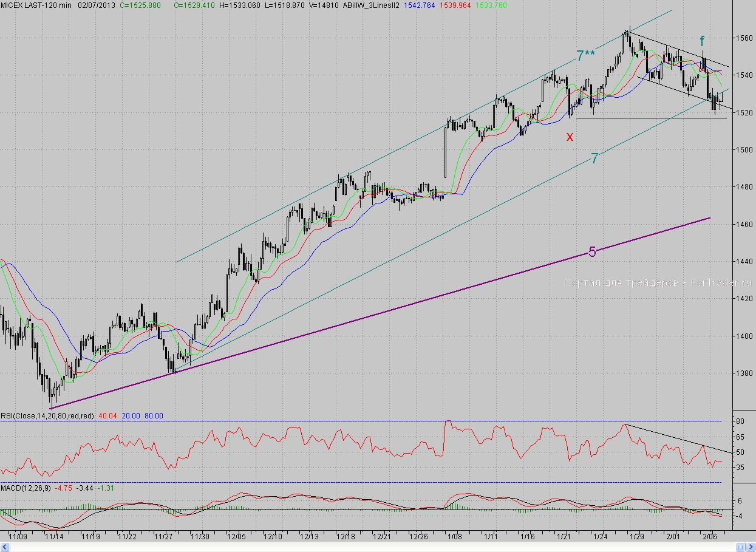756x552 pixels.
Task: Click the date '02/07/2013' in header
Action: 95,5
